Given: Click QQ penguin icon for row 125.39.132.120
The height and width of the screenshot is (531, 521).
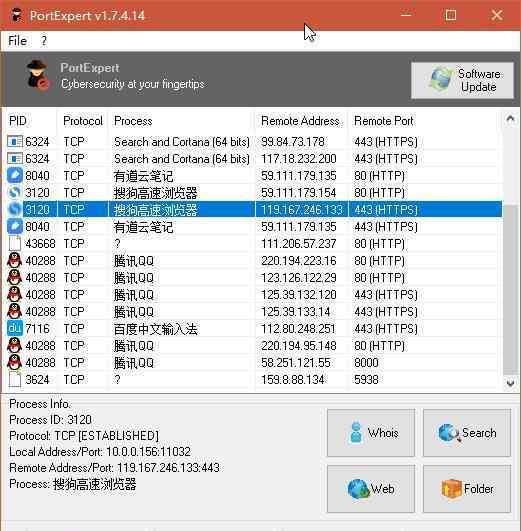Looking at the screenshot, I should pos(15,294).
